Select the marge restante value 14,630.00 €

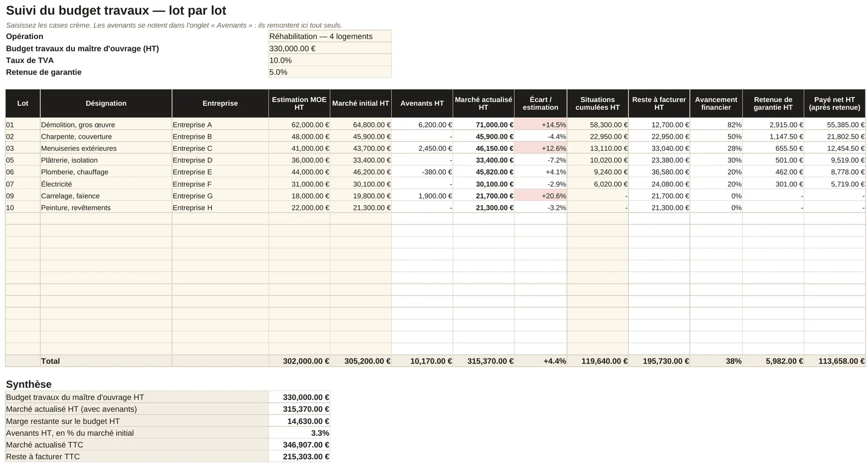[299, 421]
